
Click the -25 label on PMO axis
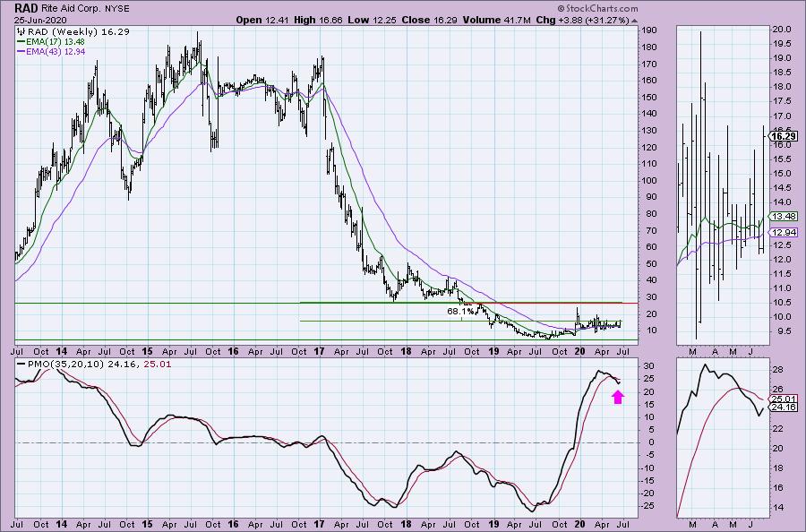point(646,506)
